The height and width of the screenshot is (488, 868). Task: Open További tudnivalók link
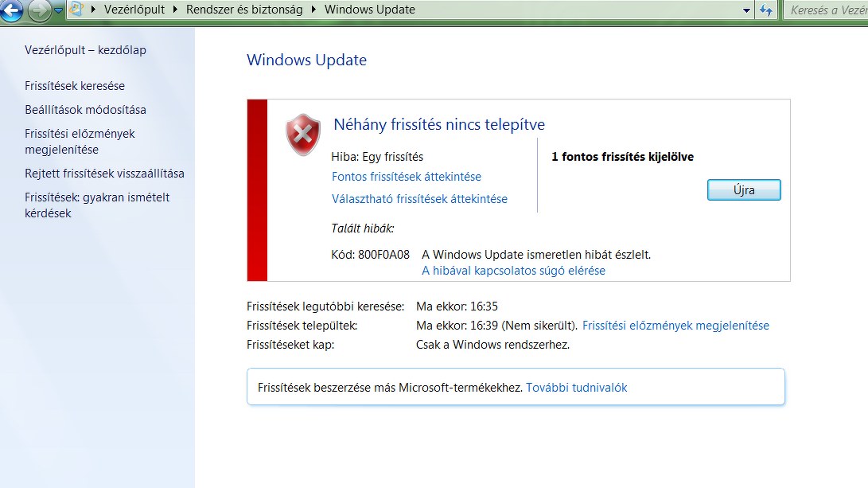click(576, 388)
